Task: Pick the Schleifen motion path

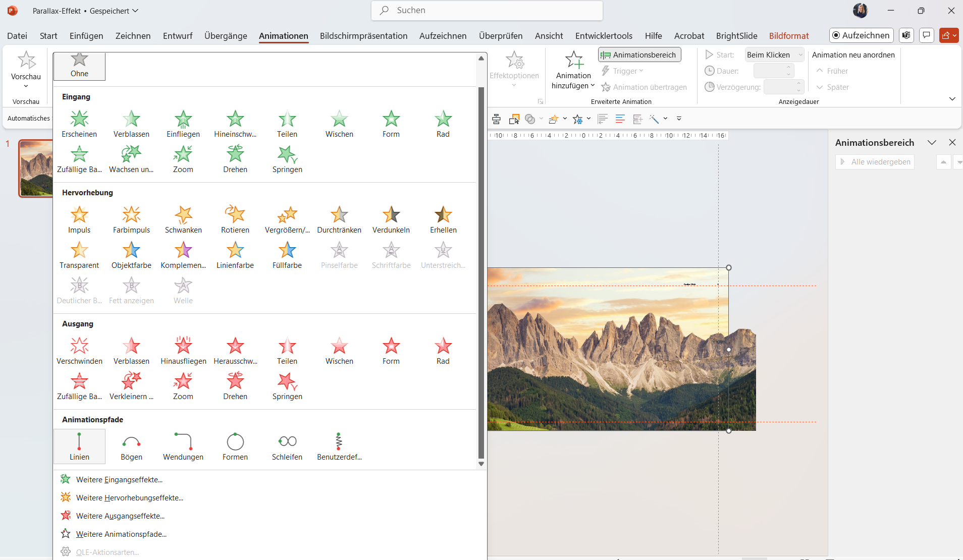Action: [287, 446]
